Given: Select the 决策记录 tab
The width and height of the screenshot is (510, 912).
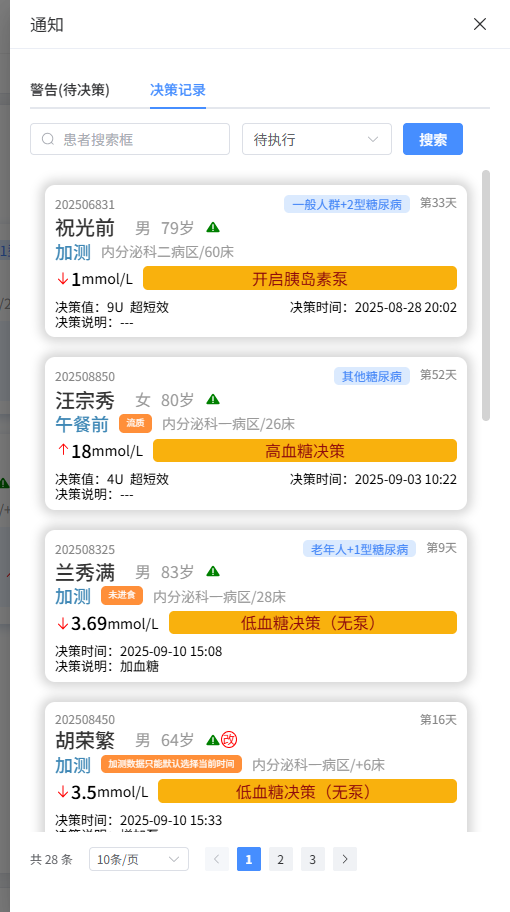Looking at the screenshot, I should pos(177,90).
